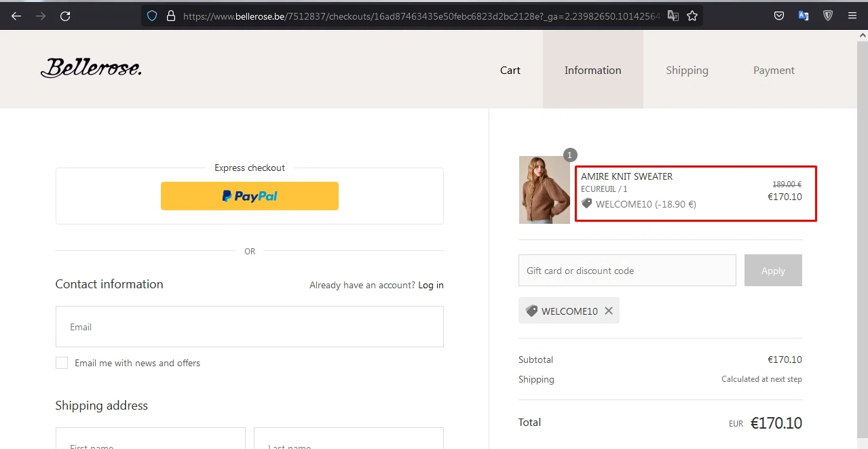Click the tag icon beside the WELCOME10 chip
The height and width of the screenshot is (449, 868).
tap(531, 311)
